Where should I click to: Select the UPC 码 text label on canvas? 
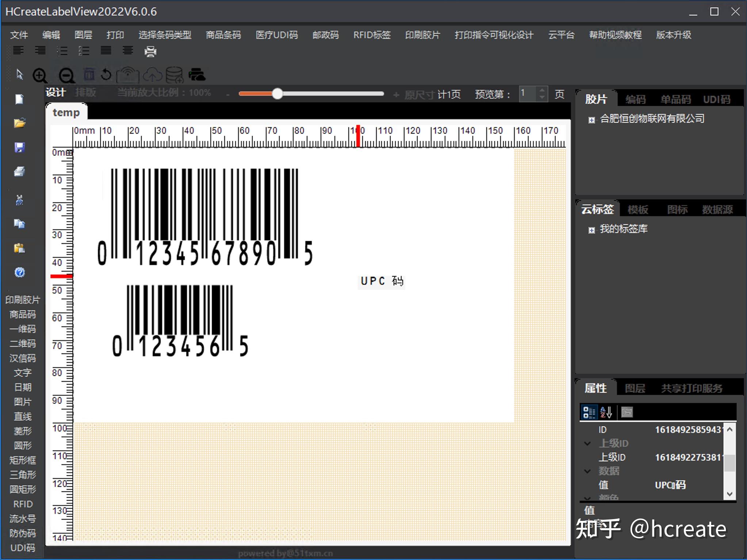point(382,281)
